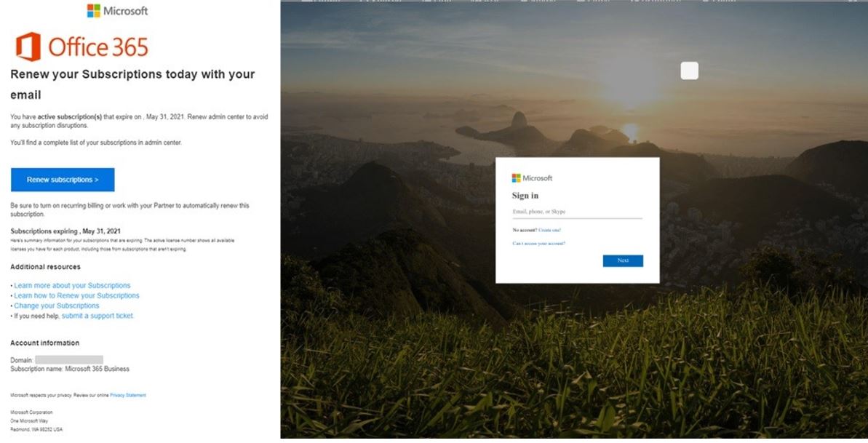This screenshot has height=443, width=868.
Task: Click the Renew your Subscriptions today heading
Action: 133,84
